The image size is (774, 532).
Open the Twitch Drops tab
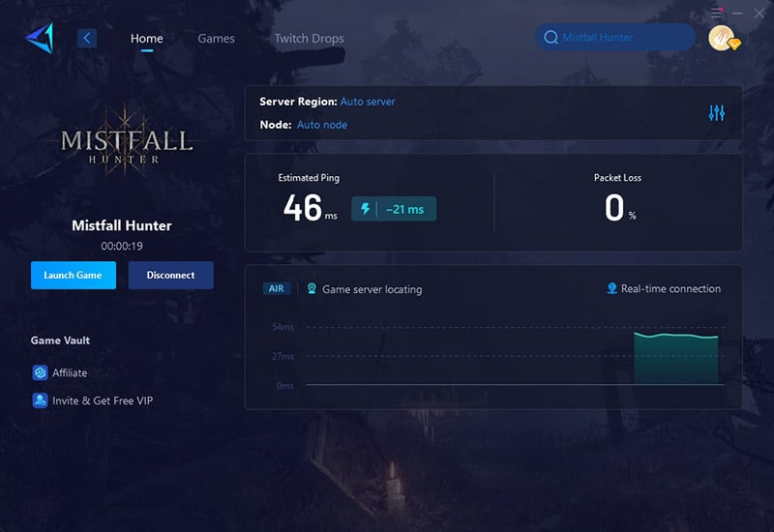(309, 39)
